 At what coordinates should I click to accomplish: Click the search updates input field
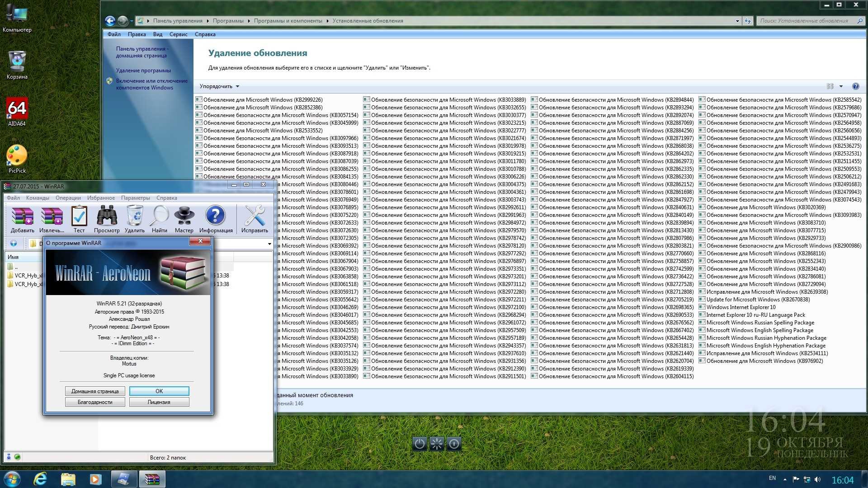807,21
